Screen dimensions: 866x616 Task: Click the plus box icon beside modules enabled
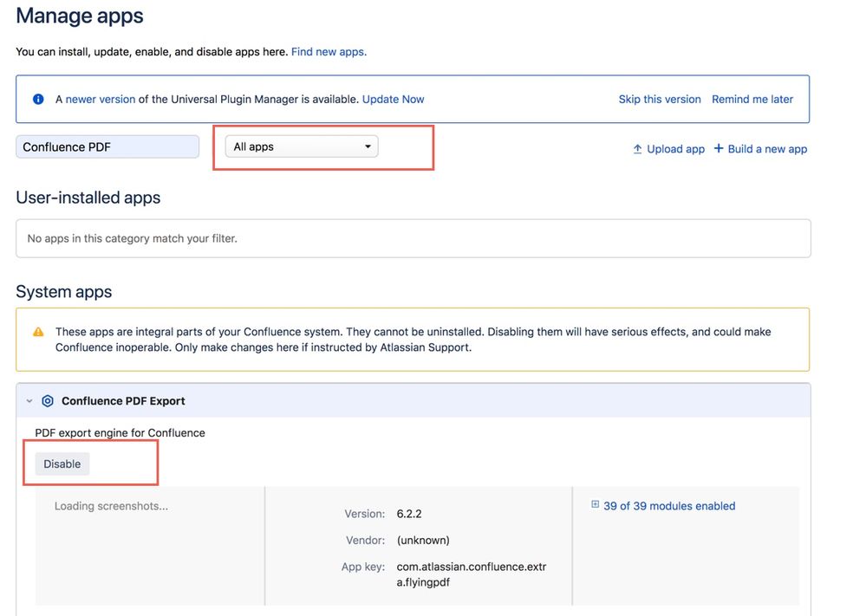point(595,504)
